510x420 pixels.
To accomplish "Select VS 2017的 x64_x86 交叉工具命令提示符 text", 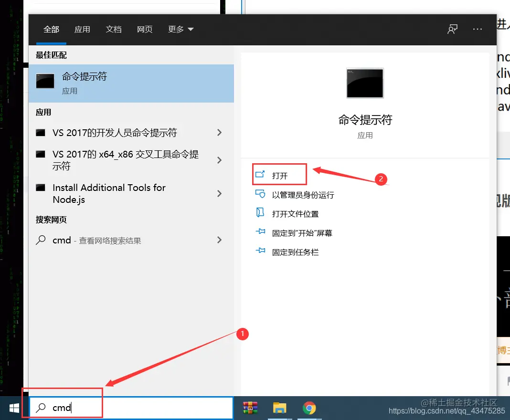I will (125, 160).
